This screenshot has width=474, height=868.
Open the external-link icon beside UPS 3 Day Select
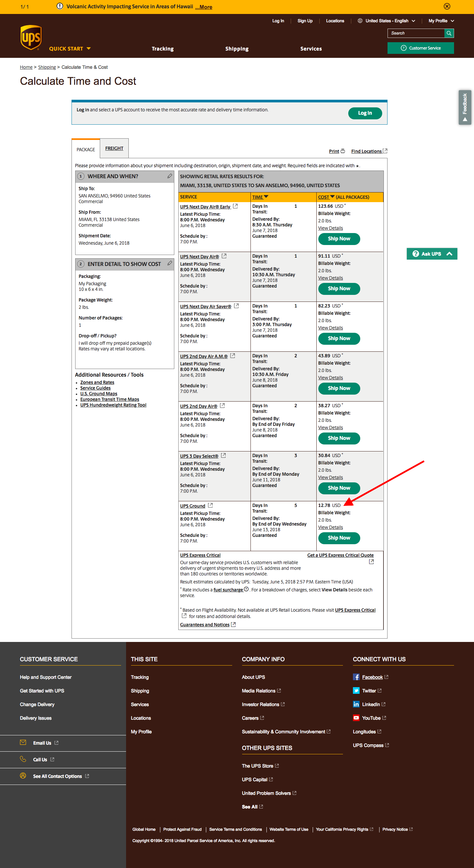(223, 455)
